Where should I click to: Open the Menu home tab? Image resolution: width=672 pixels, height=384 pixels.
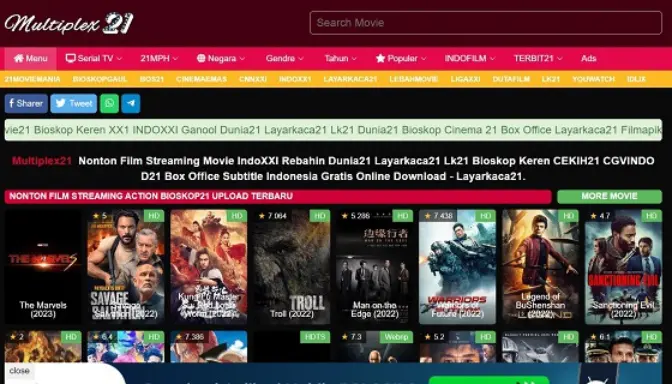coord(30,58)
